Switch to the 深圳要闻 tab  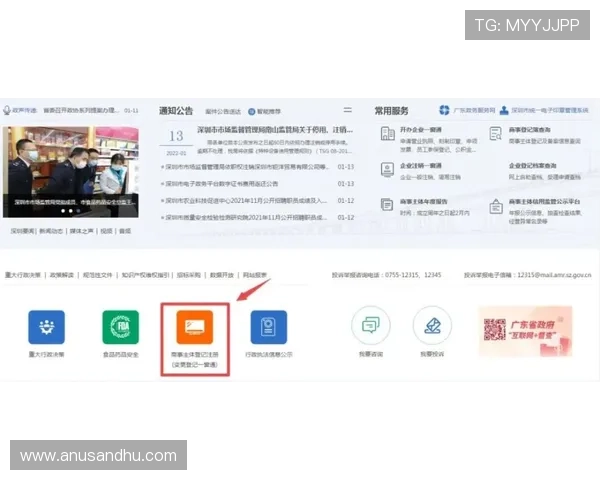coord(22,231)
